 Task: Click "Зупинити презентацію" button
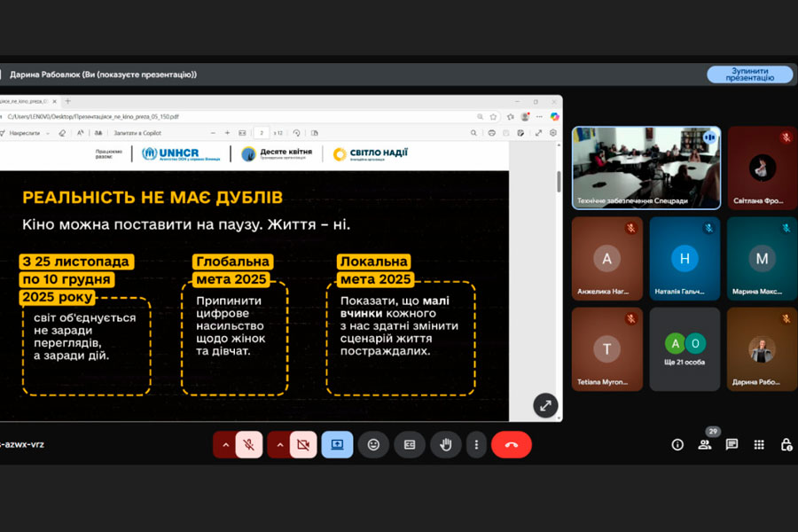click(749, 74)
